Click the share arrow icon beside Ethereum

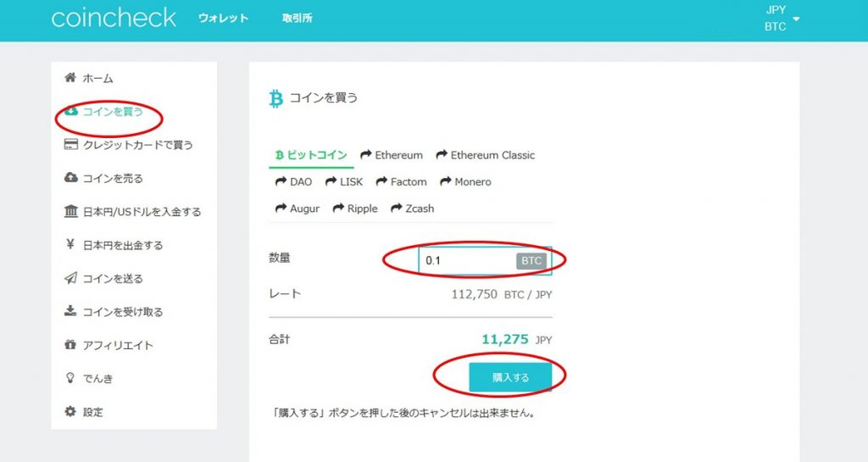click(366, 154)
